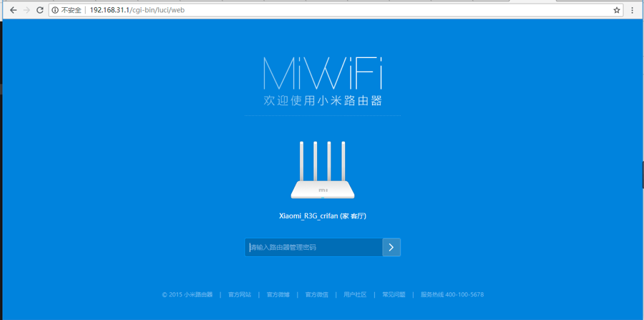Click the browser forward arrow
Screen dimensions: 644x320
pyautogui.click(x=26, y=10)
